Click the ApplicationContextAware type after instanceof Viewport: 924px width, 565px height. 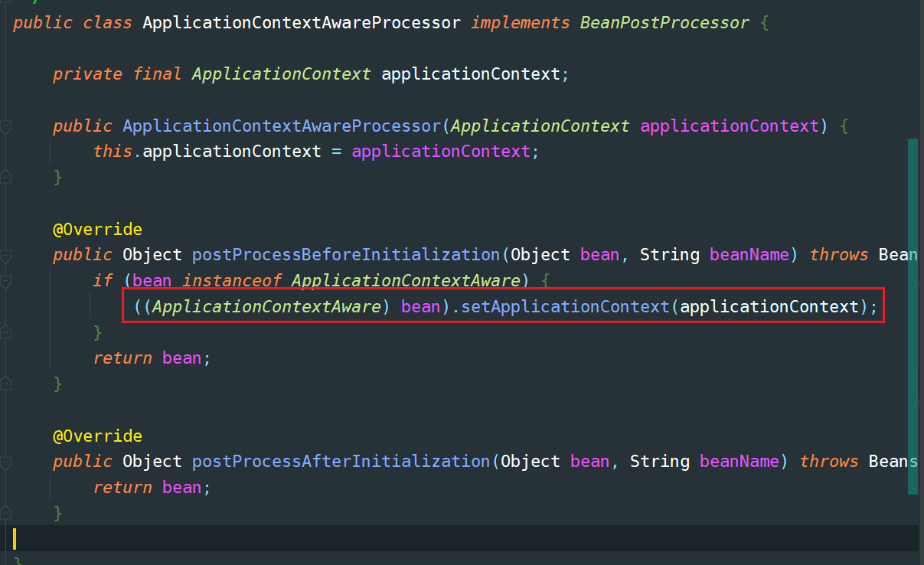click(406, 281)
